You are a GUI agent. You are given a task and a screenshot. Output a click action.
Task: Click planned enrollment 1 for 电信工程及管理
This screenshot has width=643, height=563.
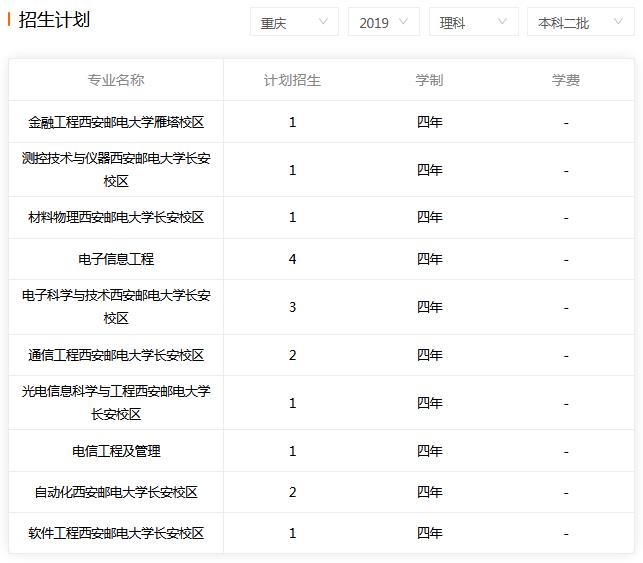click(292, 451)
